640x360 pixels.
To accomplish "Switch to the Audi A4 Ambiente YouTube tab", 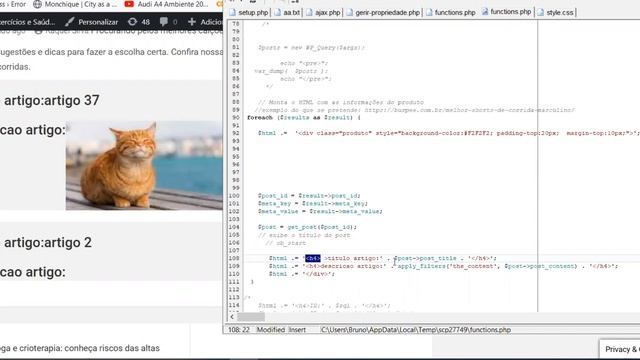I will 167,4.
